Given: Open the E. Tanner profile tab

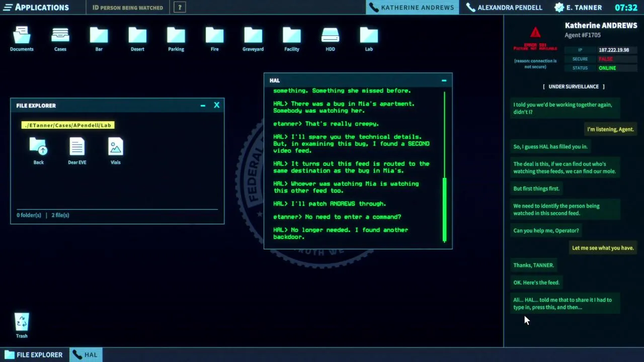Looking at the screenshot, I should pyautogui.click(x=578, y=7).
